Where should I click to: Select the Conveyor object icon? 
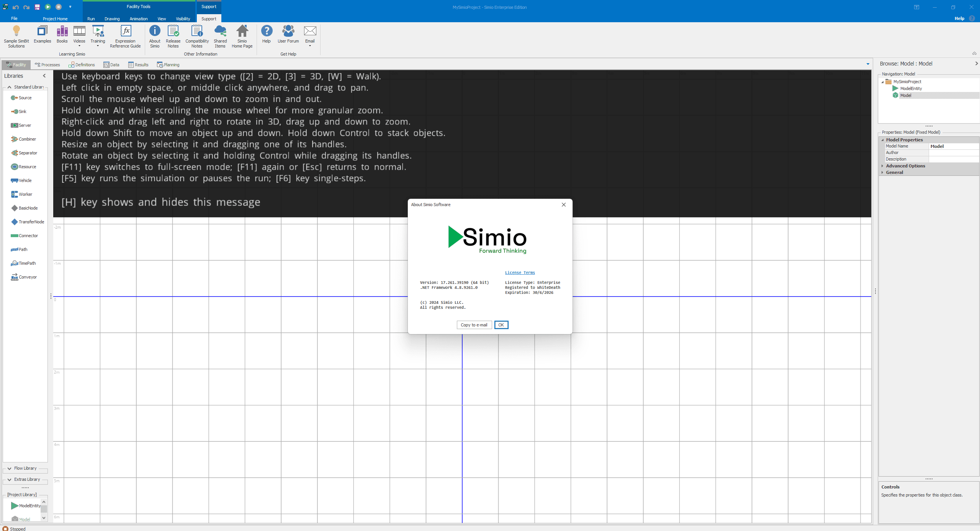point(15,277)
